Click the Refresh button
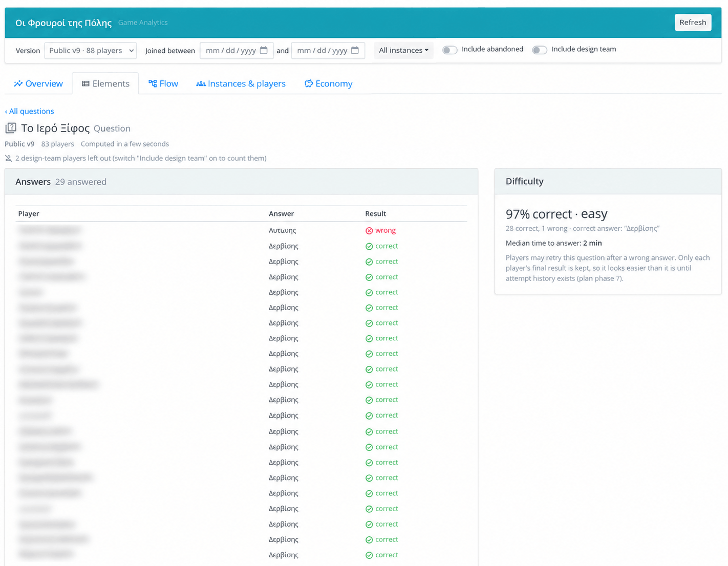This screenshot has height=566, width=728. pyautogui.click(x=693, y=23)
